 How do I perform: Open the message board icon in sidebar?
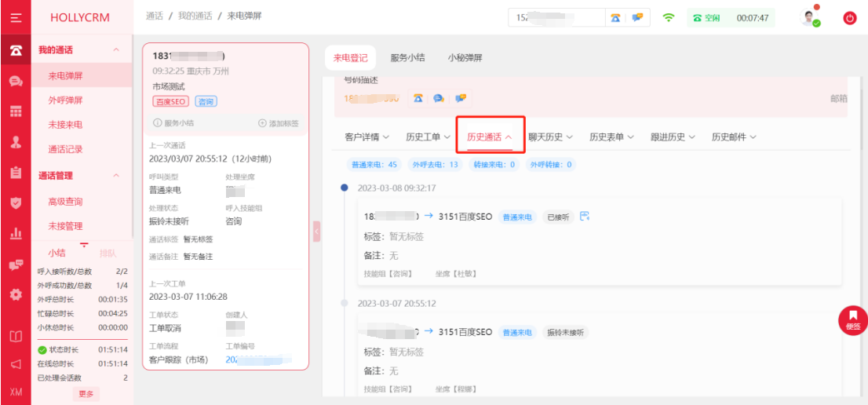click(16, 265)
